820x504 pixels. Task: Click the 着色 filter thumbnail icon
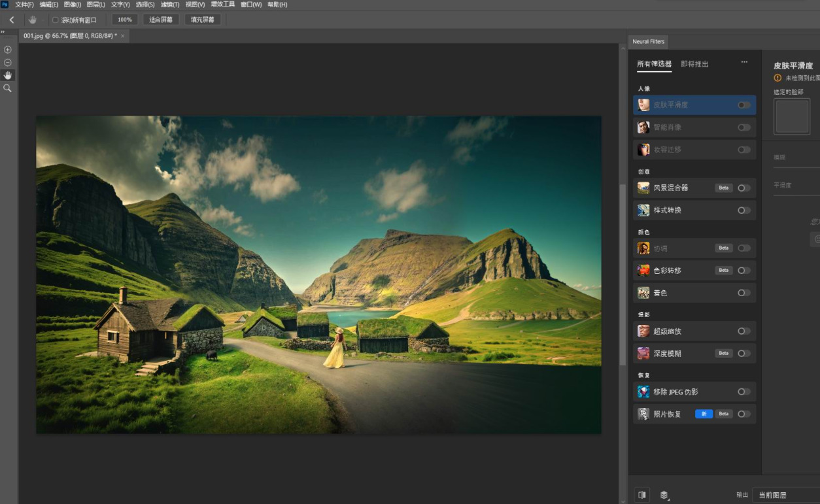[643, 292]
